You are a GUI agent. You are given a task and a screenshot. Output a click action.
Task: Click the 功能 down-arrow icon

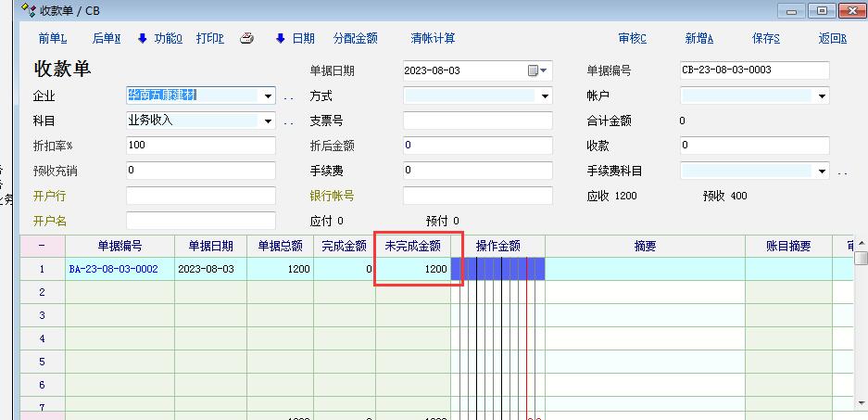[x=143, y=39]
